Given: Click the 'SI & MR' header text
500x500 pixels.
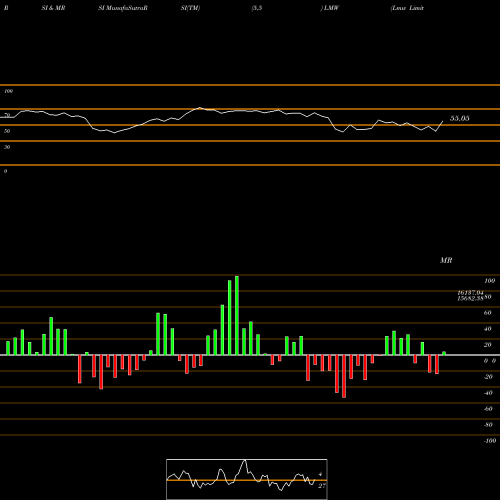Looking at the screenshot, I should 53,8.
